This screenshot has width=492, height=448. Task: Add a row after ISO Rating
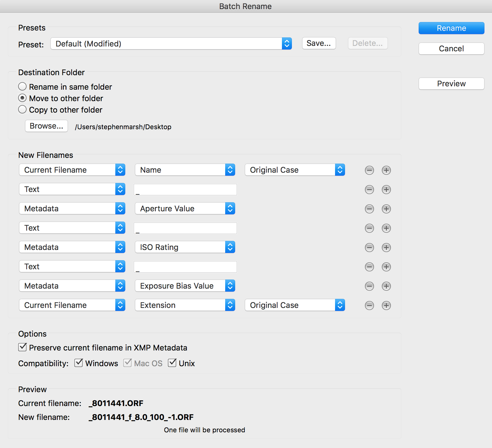[x=386, y=248]
